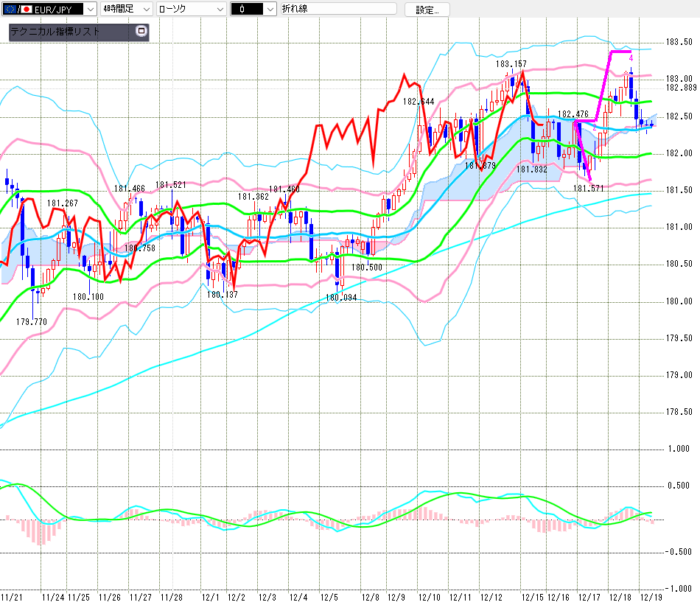
Task: Click the 折れ線 text field
Action: (337, 9)
